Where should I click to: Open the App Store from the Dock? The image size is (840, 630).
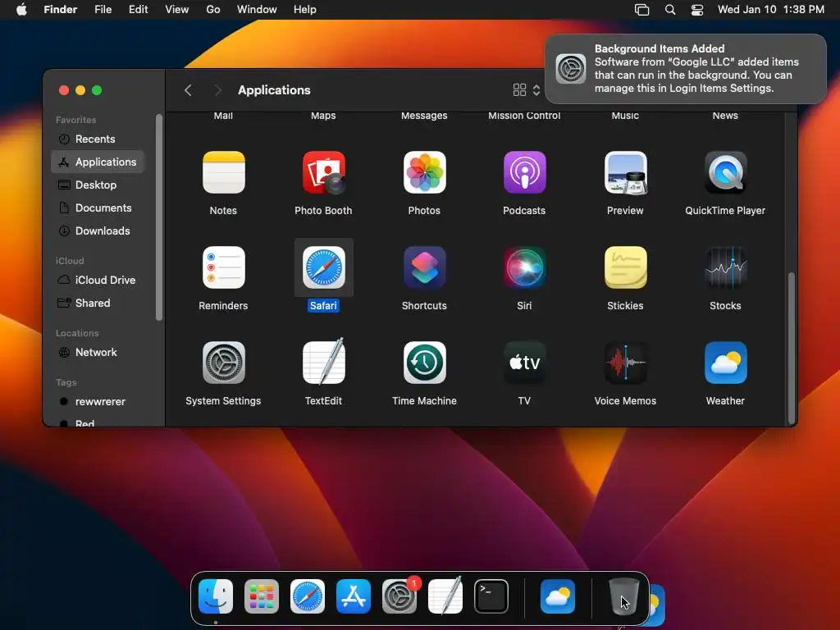coord(354,596)
